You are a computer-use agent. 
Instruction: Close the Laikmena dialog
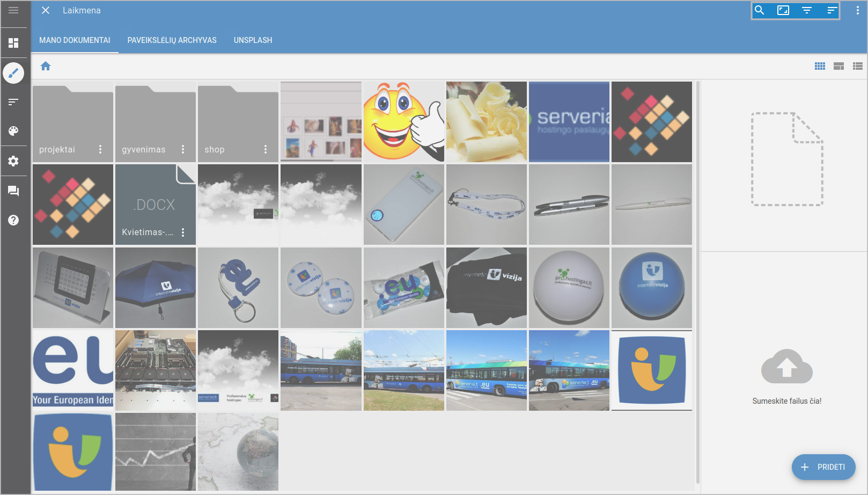tap(46, 10)
